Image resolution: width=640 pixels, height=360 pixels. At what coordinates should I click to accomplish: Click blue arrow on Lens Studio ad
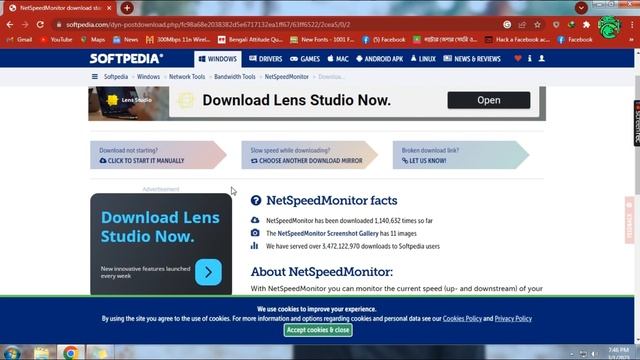pos(208,272)
